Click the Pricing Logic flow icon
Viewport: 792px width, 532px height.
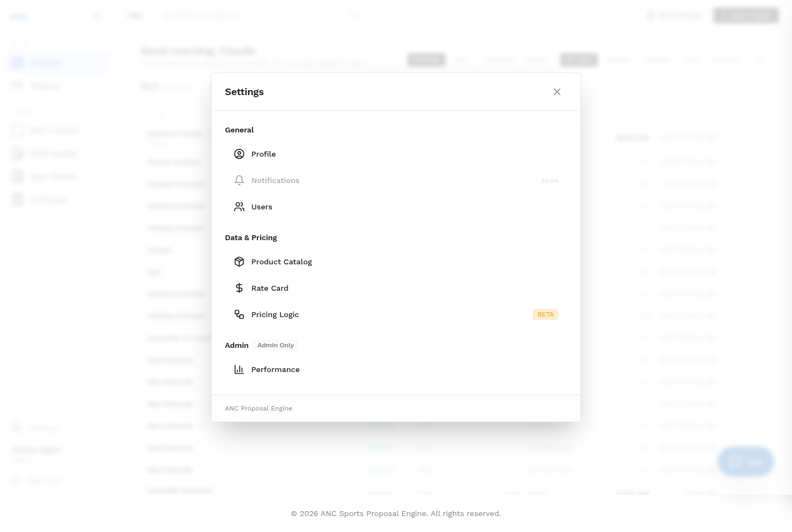pos(239,314)
